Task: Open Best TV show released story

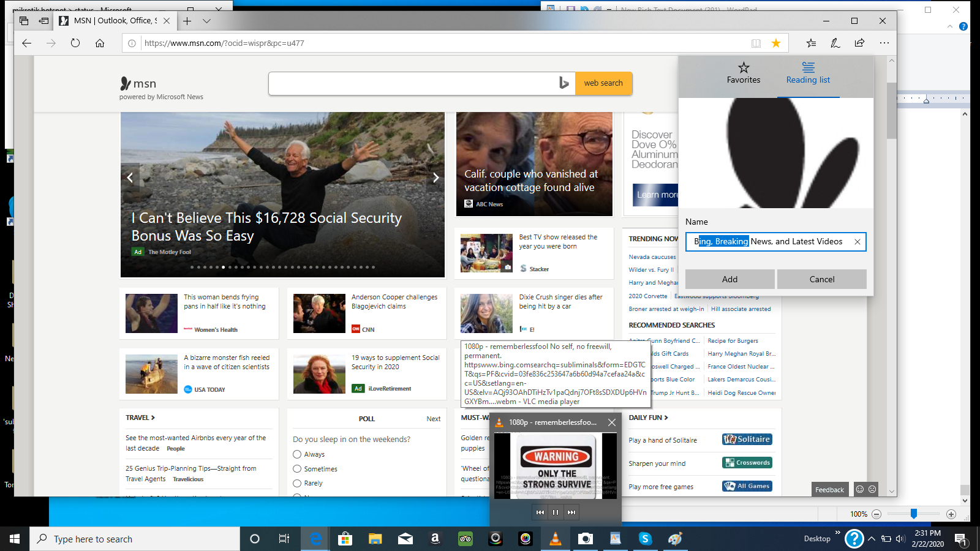Action: pyautogui.click(x=558, y=242)
